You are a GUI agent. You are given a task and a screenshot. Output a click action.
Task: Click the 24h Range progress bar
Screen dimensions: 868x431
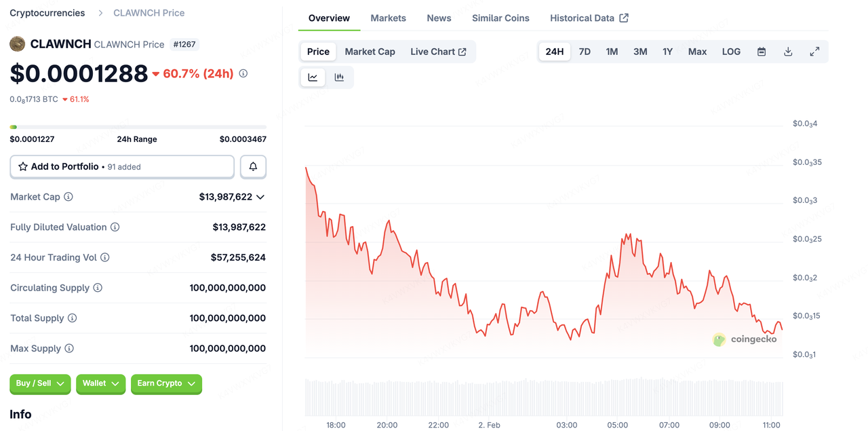138,127
